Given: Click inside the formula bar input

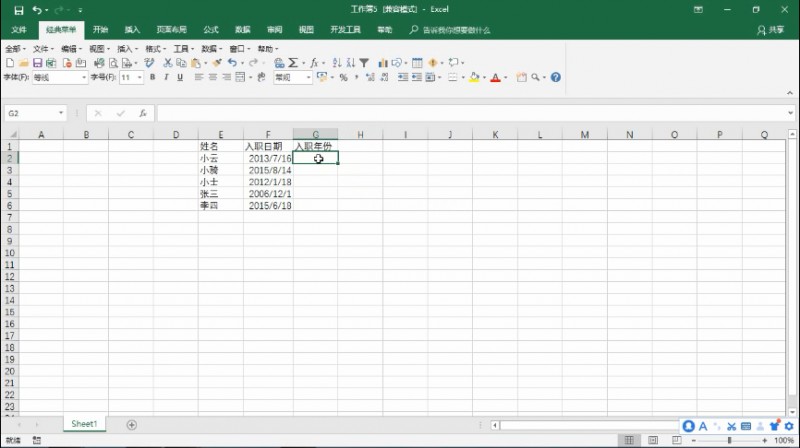Looking at the screenshot, I should pyautogui.click(x=471, y=113).
